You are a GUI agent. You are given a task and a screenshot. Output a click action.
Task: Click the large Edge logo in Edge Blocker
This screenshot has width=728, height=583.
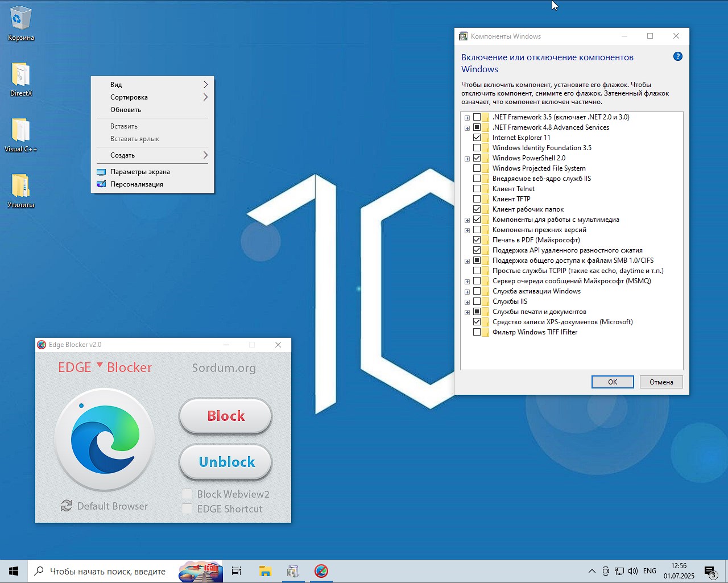click(105, 440)
